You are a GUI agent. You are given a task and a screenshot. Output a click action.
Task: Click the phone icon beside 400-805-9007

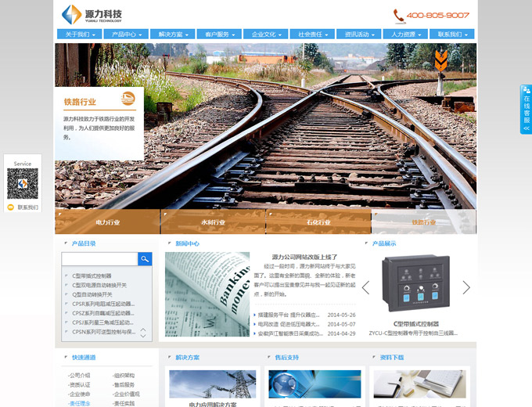[399, 16]
